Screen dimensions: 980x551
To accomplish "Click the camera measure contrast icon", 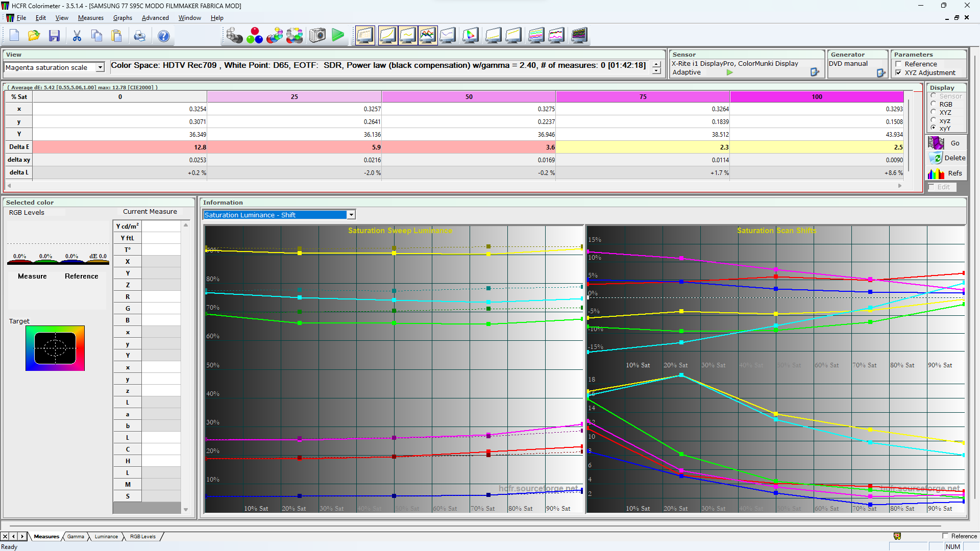I will (x=317, y=35).
